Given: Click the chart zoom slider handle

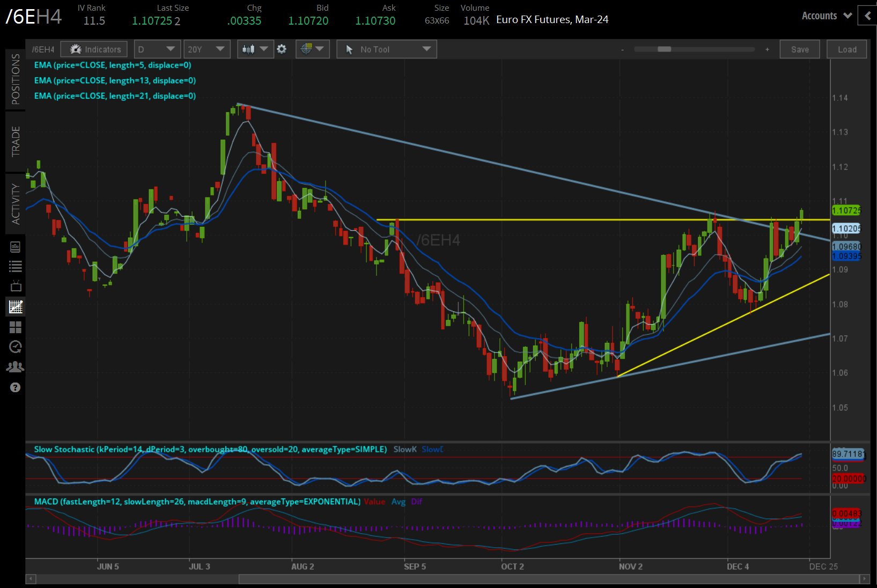Looking at the screenshot, I should tap(664, 49).
